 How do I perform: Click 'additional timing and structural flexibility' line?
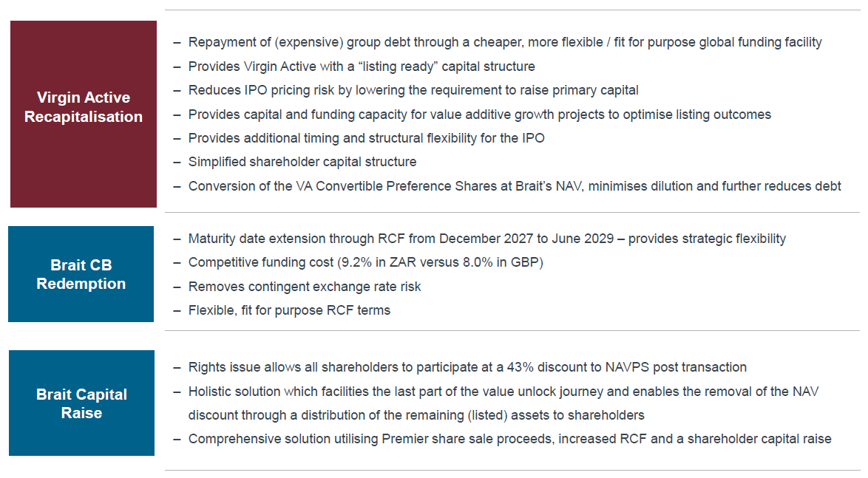[x=367, y=138]
